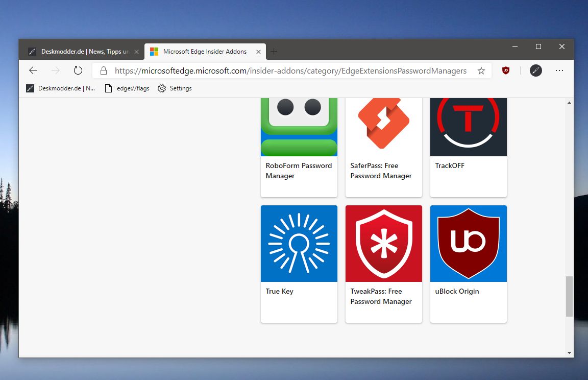Open the edge://flags bookmark

point(127,88)
